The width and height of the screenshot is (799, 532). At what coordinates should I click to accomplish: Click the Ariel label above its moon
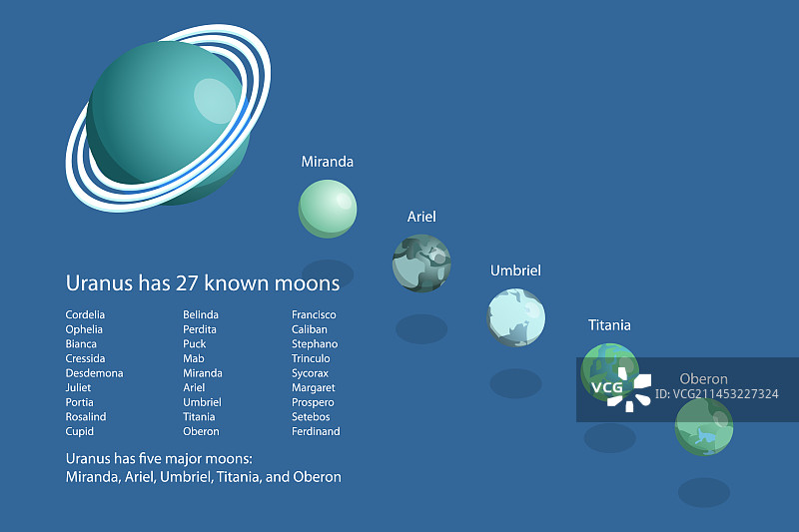(x=421, y=217)
